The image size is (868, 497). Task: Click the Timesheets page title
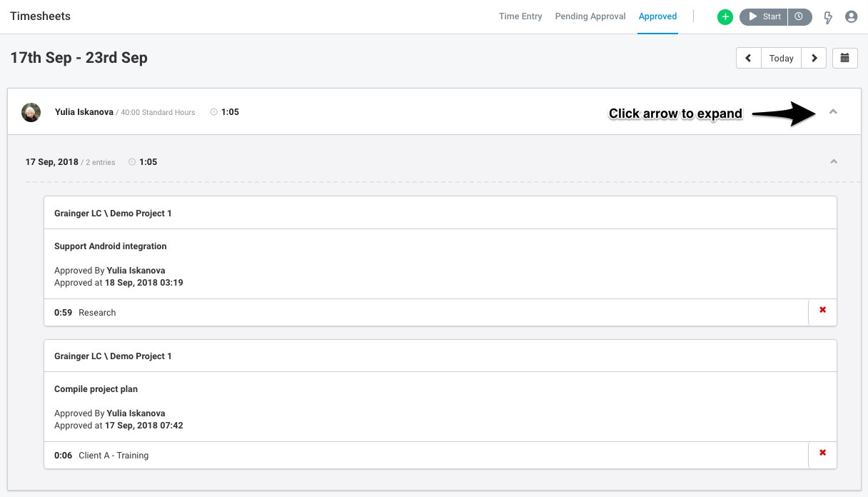pos(40,16)
